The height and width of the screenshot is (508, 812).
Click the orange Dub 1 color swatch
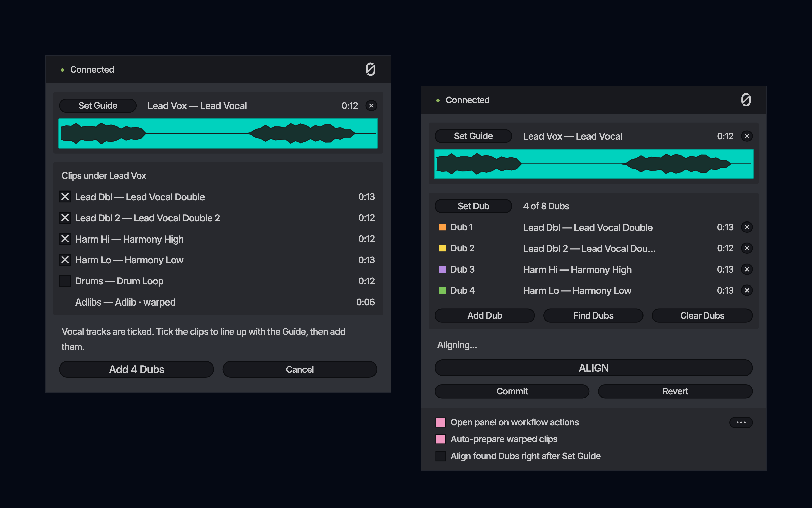(x=442, y=227)
